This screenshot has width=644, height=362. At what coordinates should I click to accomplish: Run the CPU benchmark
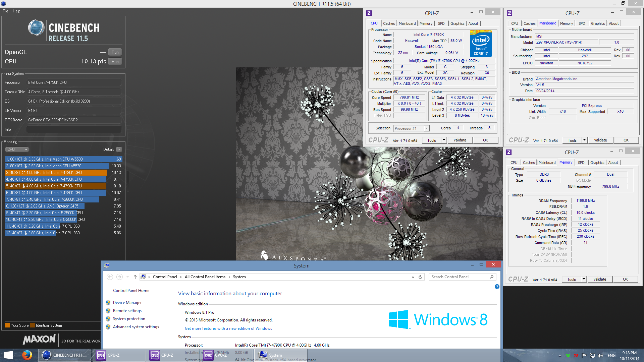tap(115, 62)
